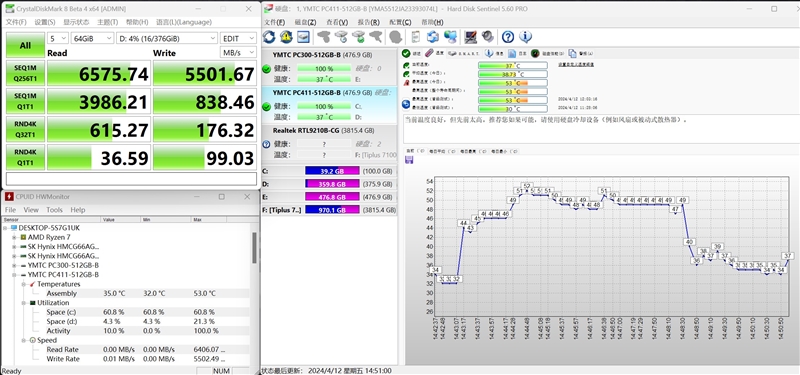Click the D: volume usage bar showing 359.8 GB
This screenshot has height=375, width=800.
[332, 184]
